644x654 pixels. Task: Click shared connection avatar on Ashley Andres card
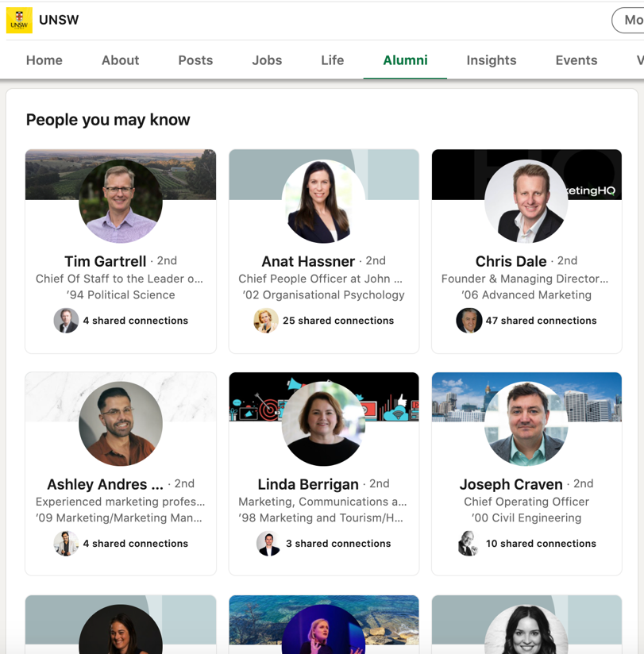66,543
